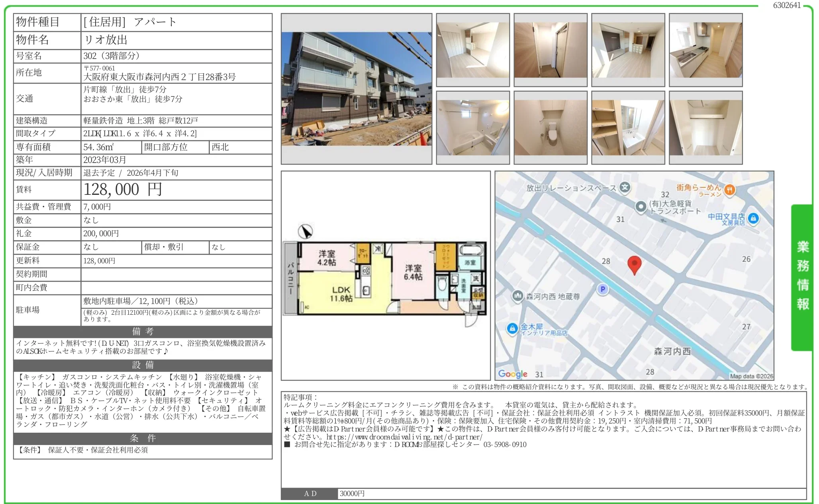Screen dimensions: 819x504
Task: Click the blue parking P marker
Action: pos(603,289)
